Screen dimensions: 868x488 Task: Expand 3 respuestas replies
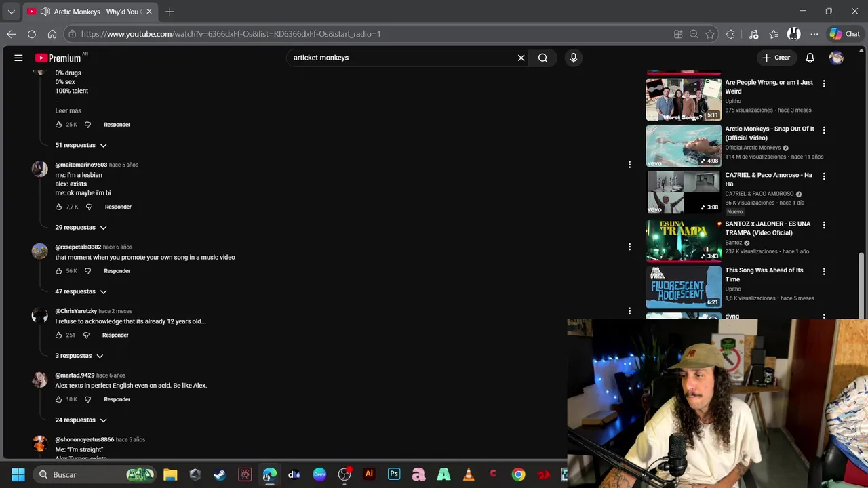click(79, 356)
